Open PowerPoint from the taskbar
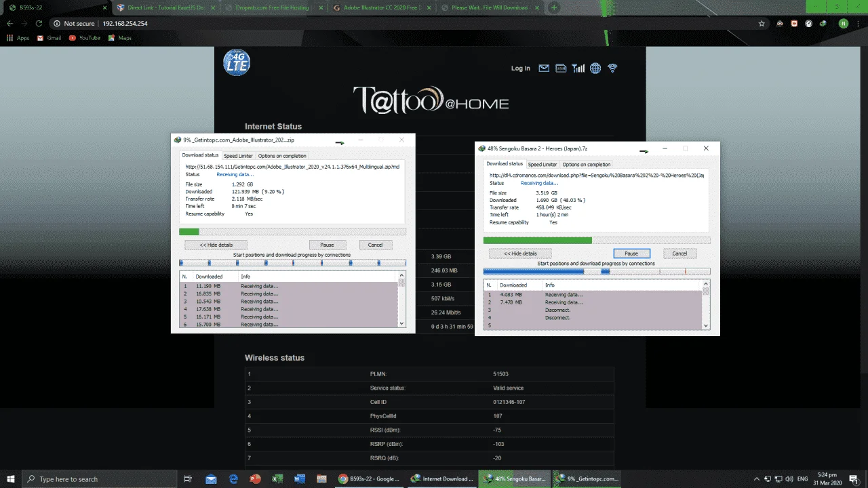Image resolution: width=868 pixels, height=488 pixels. coord(256,479)
